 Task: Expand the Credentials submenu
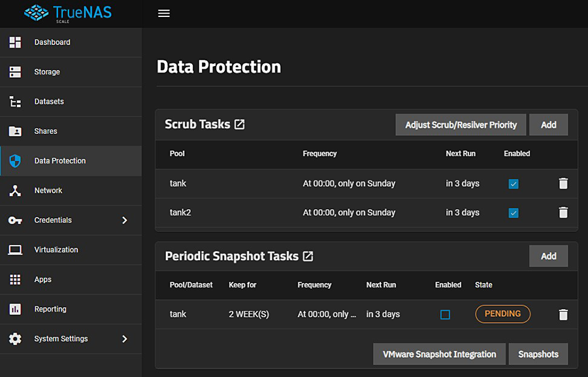pos(125,220)
